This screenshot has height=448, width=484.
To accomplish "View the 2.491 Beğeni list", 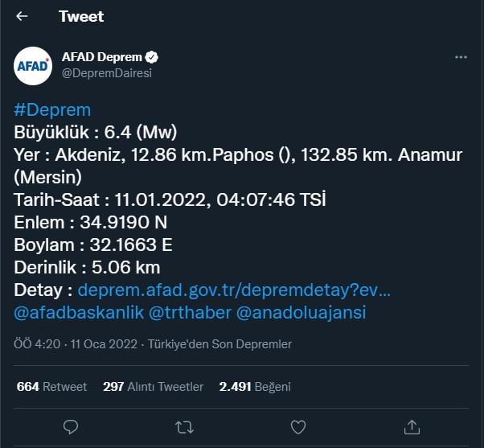I will click(x=254, y=387).
